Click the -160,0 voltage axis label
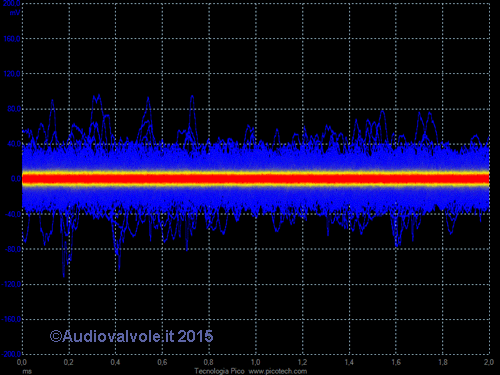The width and height of the screenshot is (500, 375). click(x=11, y=319)
